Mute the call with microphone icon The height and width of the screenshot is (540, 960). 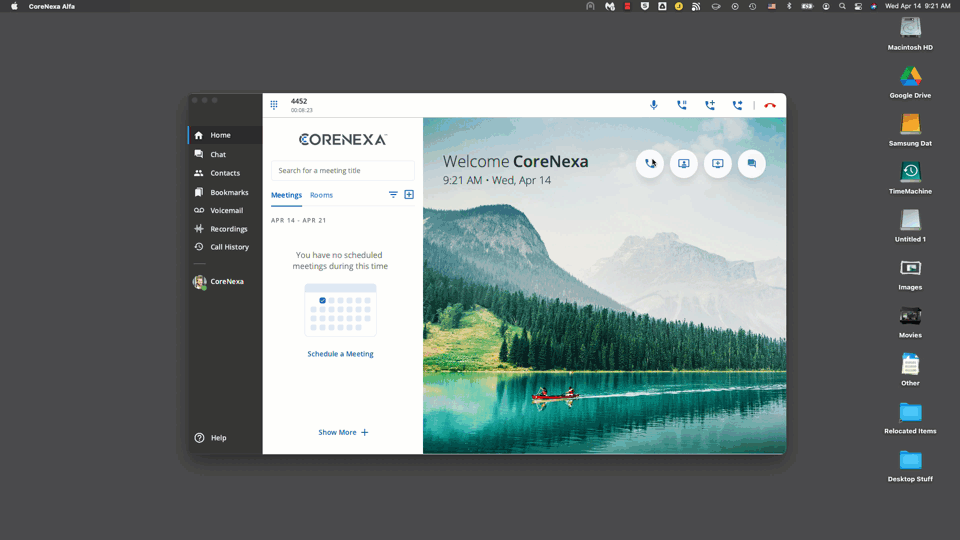tap(654, 105)
